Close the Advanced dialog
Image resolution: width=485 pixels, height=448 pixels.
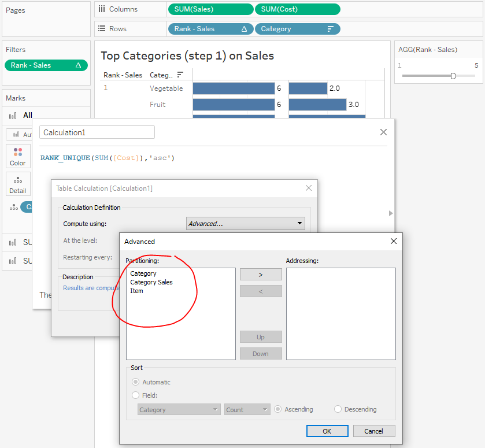click(x=393, y=241)
